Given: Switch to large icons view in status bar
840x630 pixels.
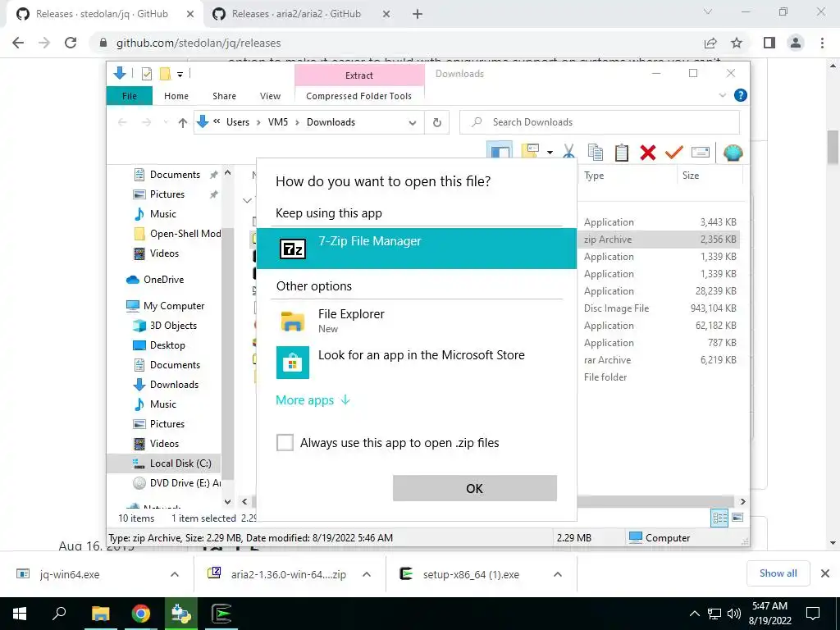Looking at the screenshot, I should coord(737,518).
